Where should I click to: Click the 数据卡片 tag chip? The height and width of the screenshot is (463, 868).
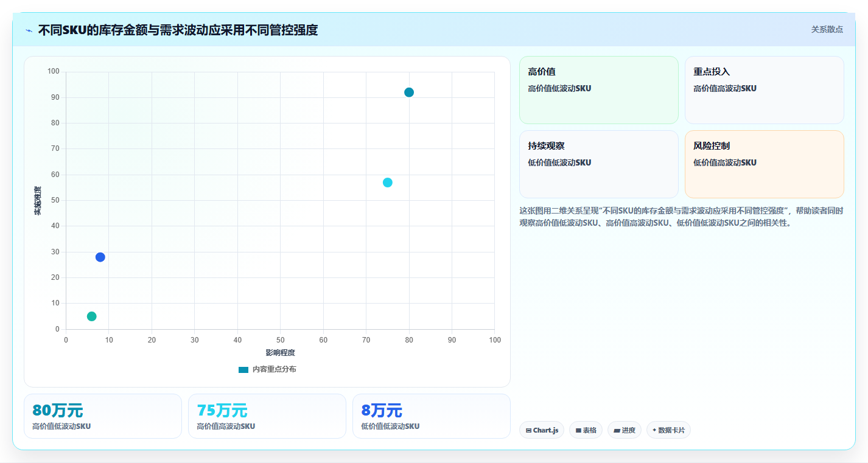668,430
